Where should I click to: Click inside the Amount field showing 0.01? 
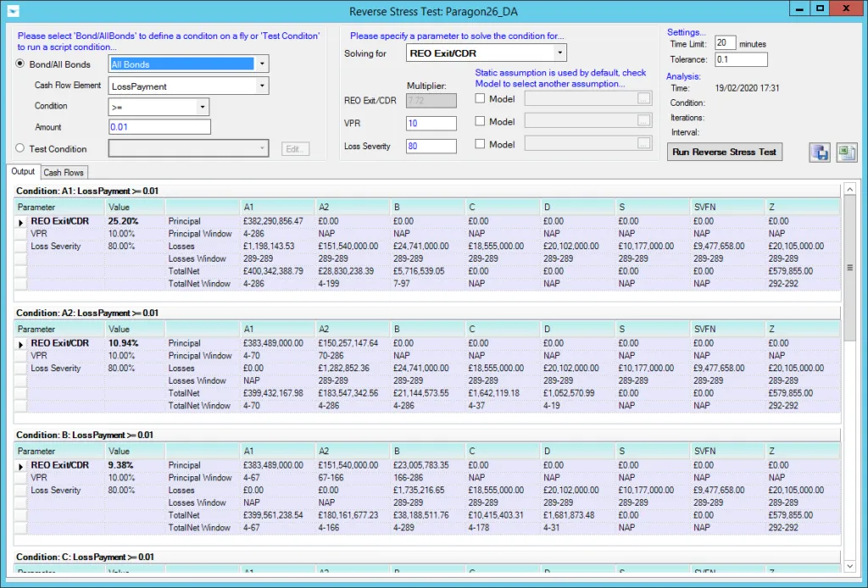[159, 126]
